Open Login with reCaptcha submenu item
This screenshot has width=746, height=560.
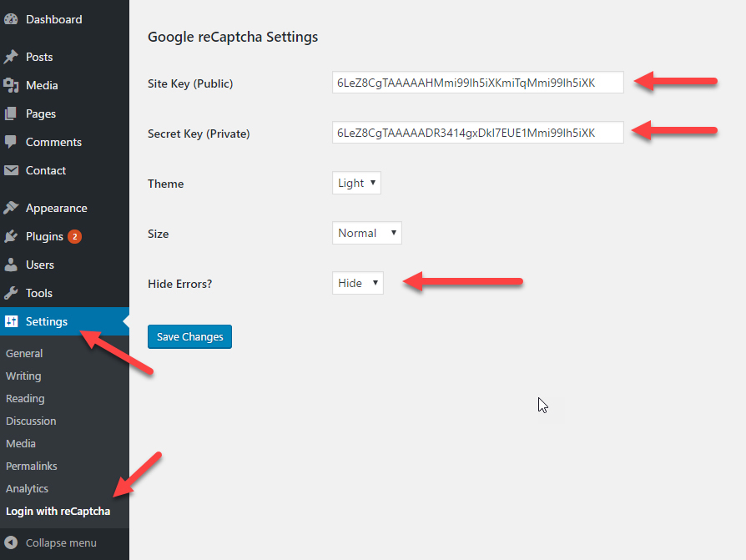[x=58, y=511]
